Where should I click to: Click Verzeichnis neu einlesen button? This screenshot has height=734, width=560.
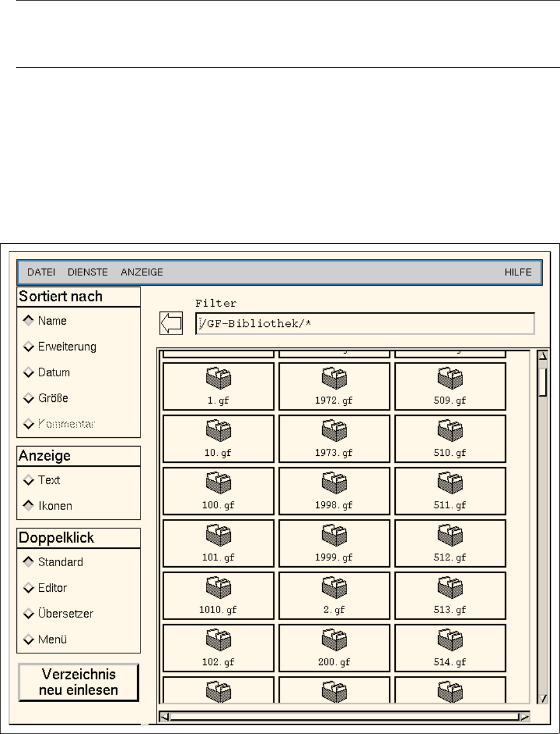(79, 682)
